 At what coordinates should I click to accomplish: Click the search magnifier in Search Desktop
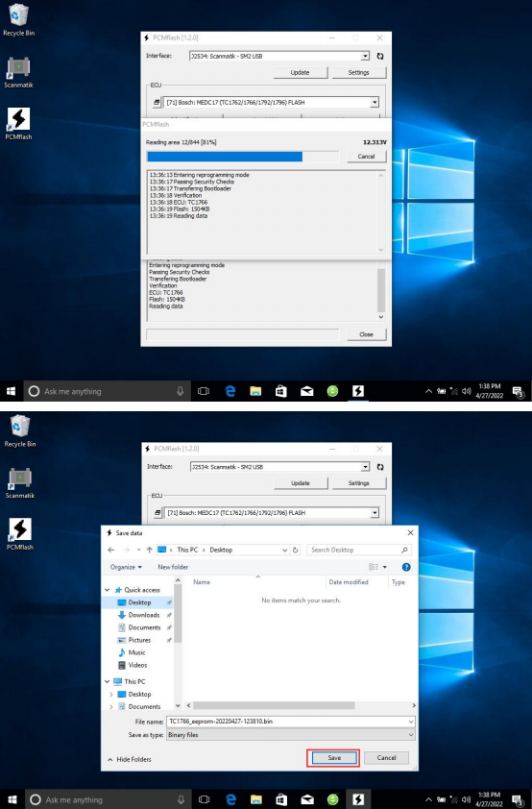coord(404,550)
